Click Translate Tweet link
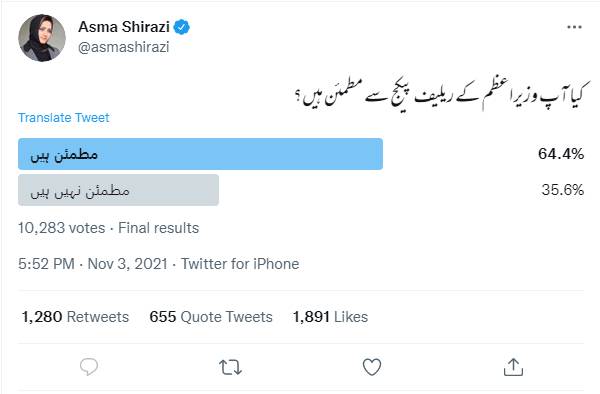The image size is (600, 394). coord(64,117)
